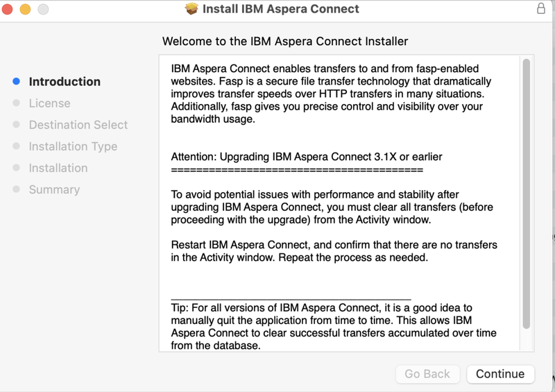Click the bullet beside Summary
The width and height of the screenshot is (555, 392).
pos(17,189)
